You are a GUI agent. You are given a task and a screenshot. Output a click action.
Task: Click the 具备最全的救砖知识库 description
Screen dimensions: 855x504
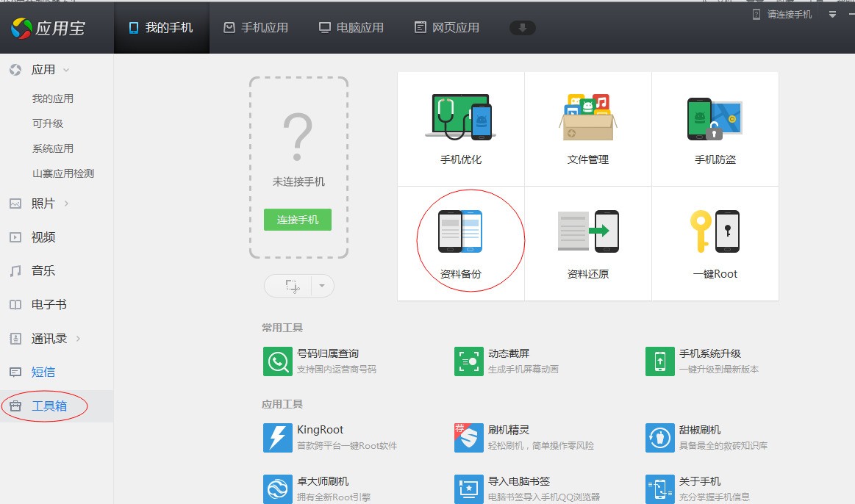[x=723, y=446]
